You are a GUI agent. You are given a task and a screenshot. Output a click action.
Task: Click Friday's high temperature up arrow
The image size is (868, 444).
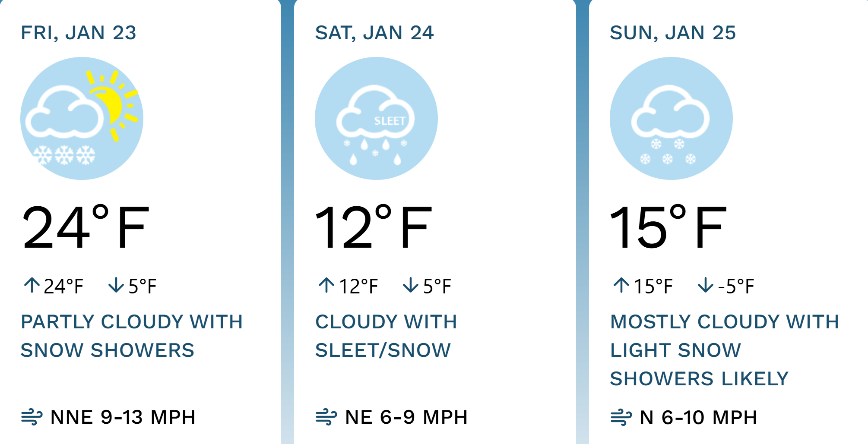pos(32,285)
